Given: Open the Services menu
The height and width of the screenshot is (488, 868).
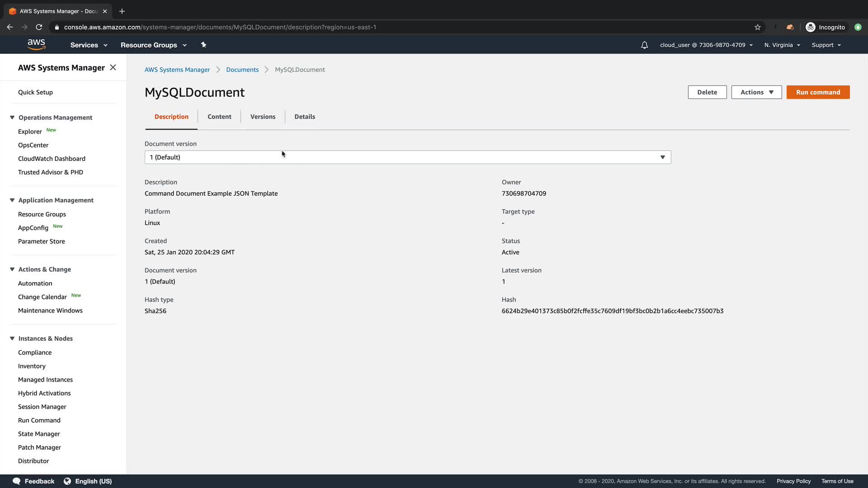Looking at the screenshot, I should click(89, 45).
